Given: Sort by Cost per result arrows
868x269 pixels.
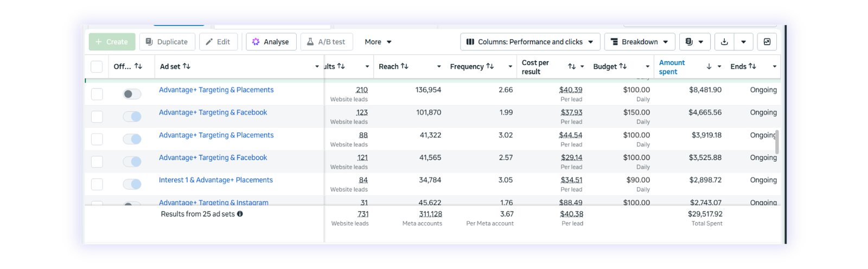Looking at the screenshot, I should (x=572, y=67).
